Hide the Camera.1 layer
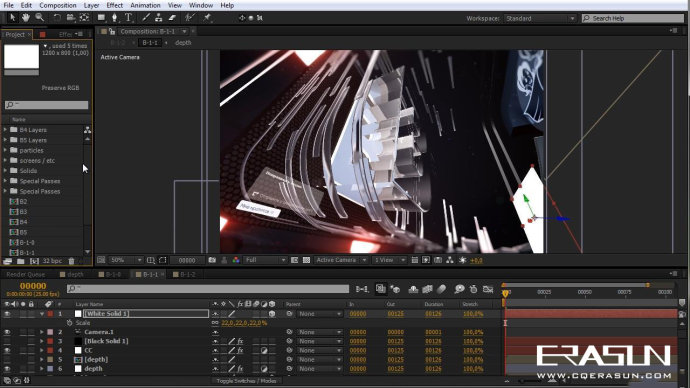Screen dimensions: 690x388 7,332
